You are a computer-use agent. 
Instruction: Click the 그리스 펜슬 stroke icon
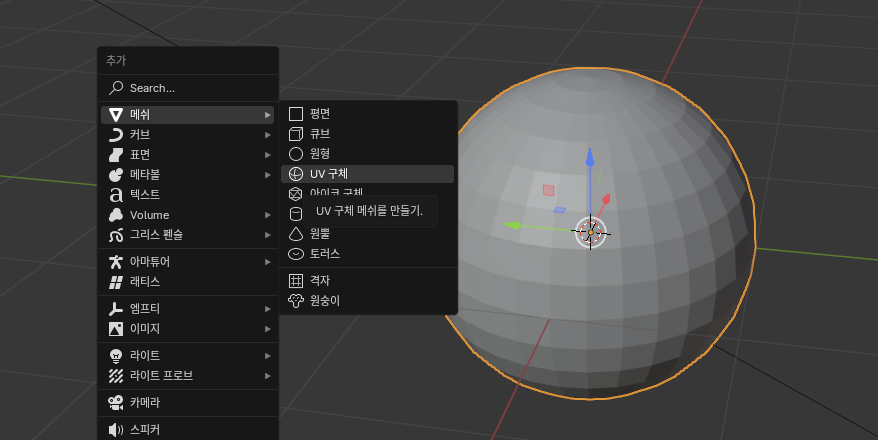pyautogui.click(x=116, y=235)
